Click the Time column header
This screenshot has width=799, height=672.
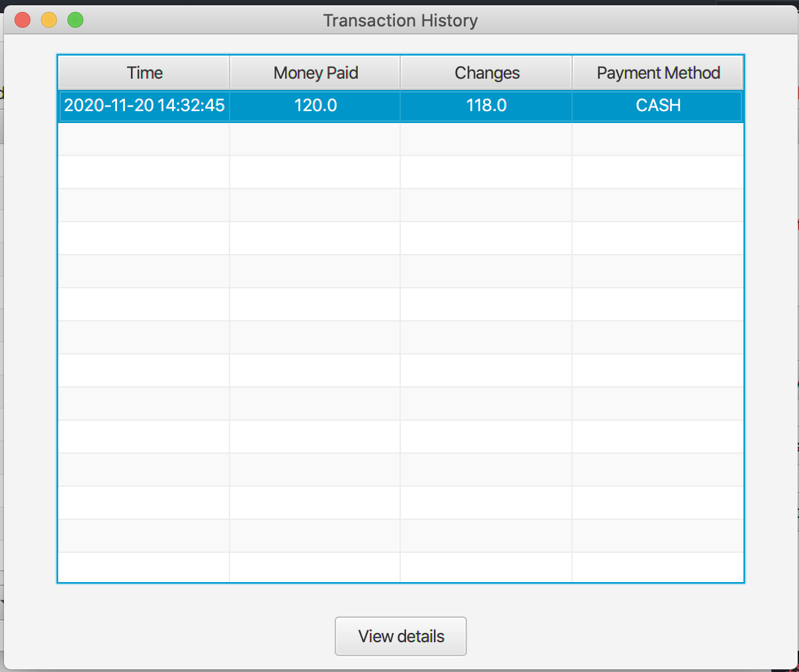coord(143,72)
